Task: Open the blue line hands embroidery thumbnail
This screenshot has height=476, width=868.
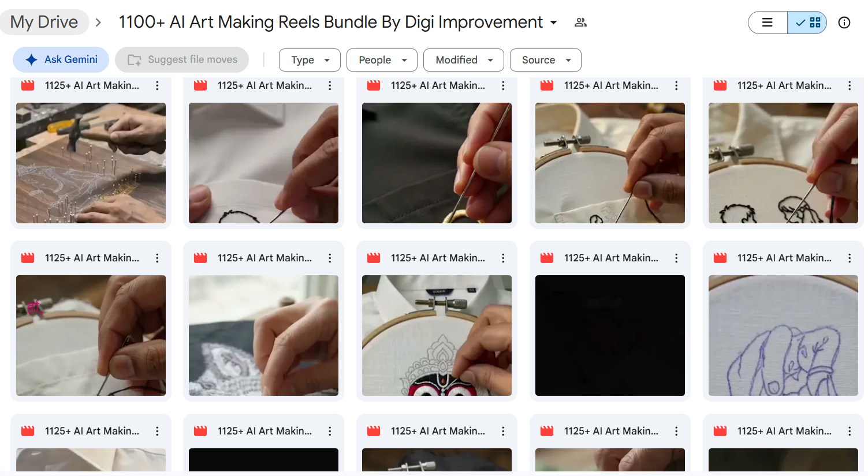Action: (x=783, y=335)
